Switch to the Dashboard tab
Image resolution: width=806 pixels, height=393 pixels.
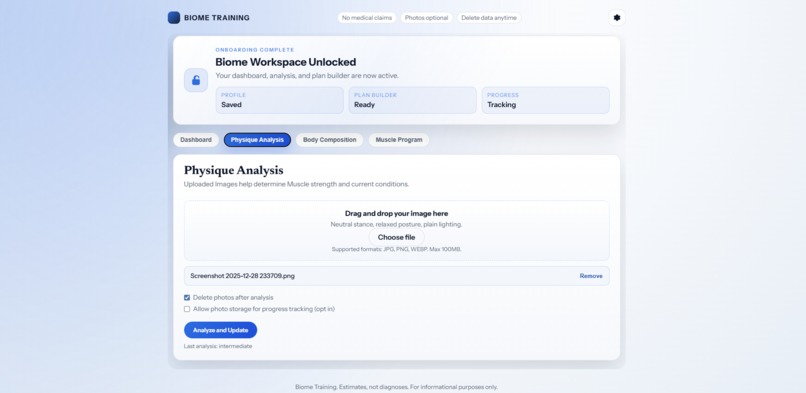[196, 140]
